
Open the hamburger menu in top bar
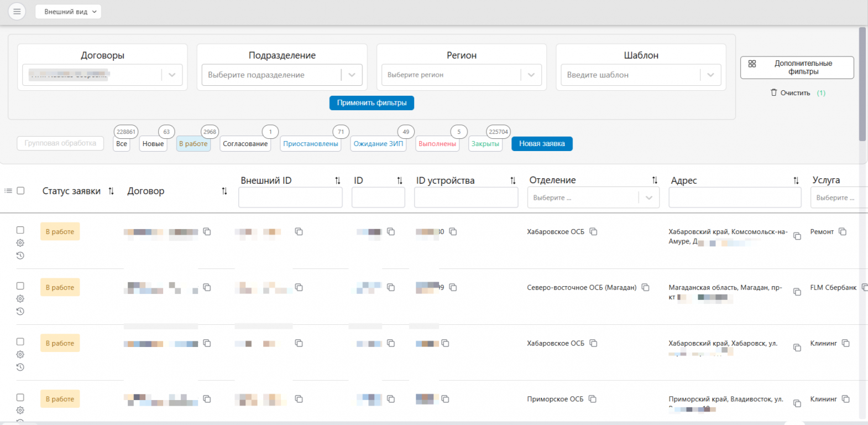(x=17, y=11)
